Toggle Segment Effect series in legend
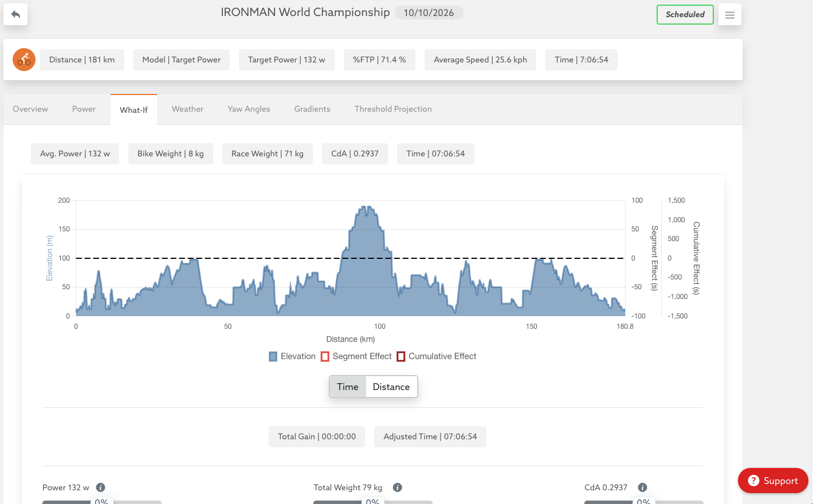813x504 pixels. click(x=356, y=356)
